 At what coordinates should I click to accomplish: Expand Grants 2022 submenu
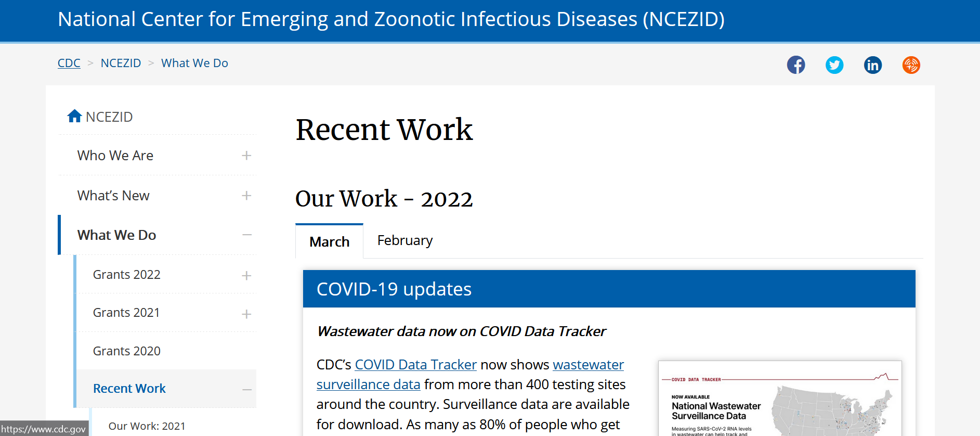click(x=246, y=275)
